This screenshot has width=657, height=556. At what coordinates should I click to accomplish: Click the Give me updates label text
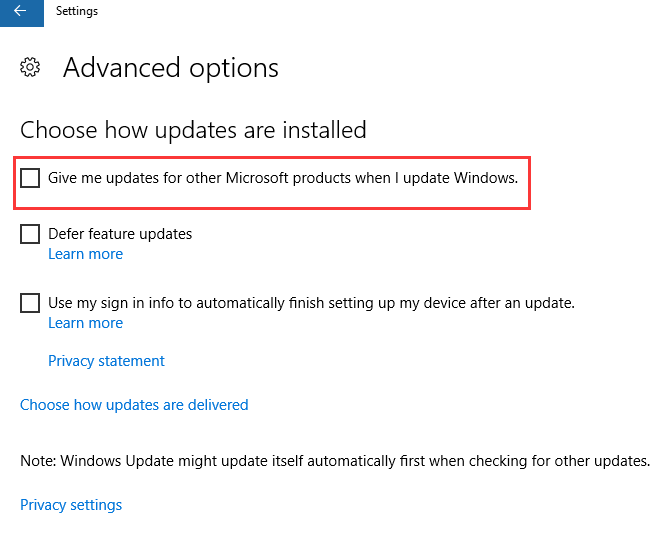(283, 178)
